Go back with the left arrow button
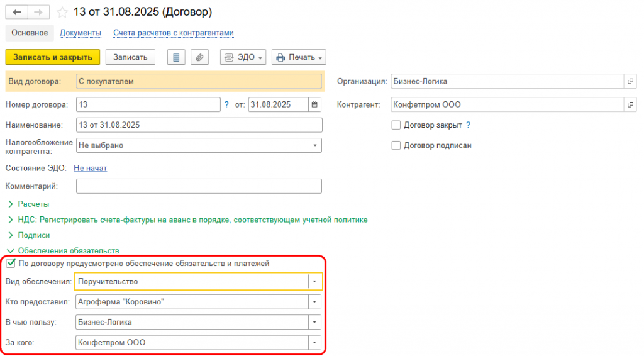Screen dimensions: 644x356 pos(17,13)
